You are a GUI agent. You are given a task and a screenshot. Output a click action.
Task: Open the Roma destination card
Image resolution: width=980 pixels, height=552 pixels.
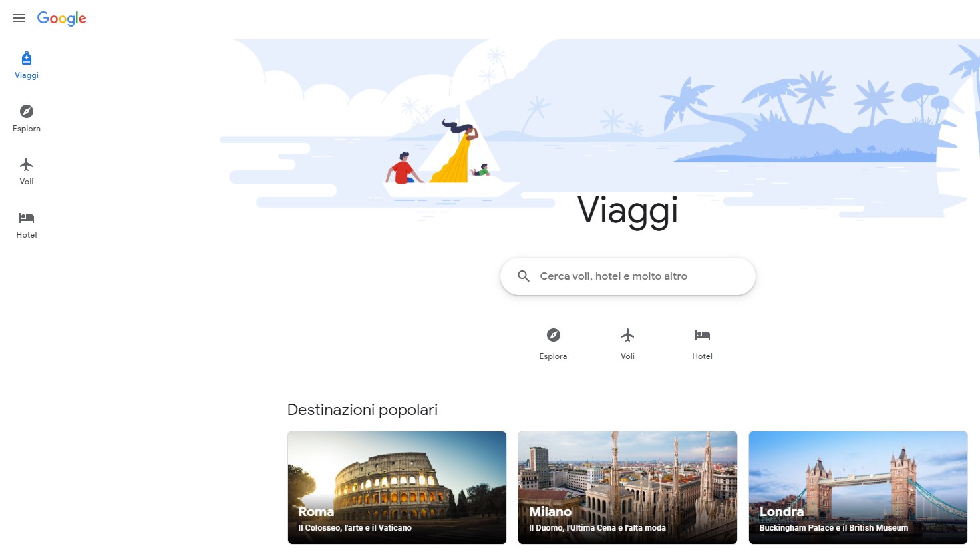point(397,487)
